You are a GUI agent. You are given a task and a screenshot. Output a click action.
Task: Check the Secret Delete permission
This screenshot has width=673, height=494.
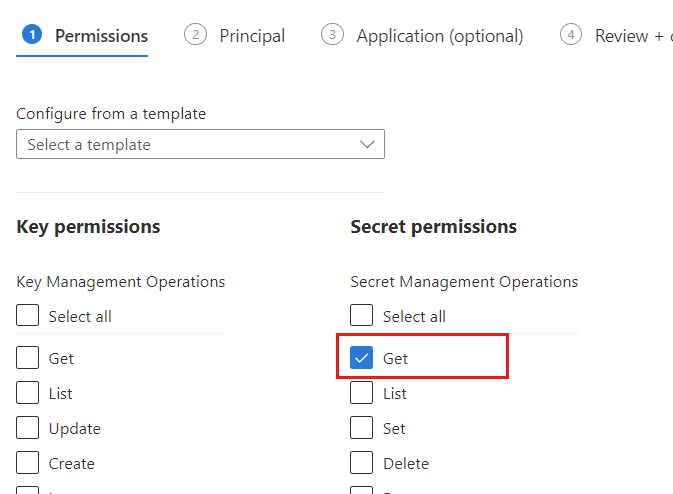[362, 464]
